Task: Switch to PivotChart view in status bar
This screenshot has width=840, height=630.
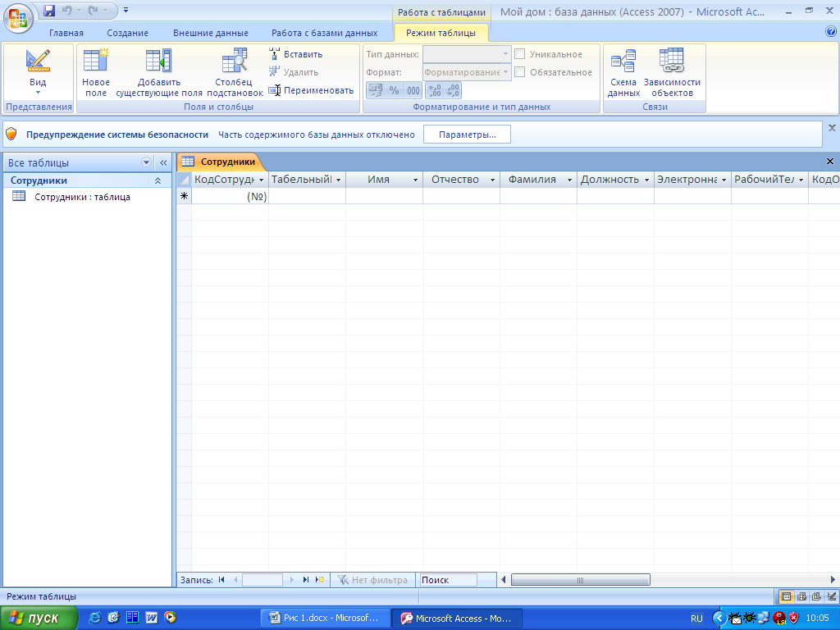Action: tap(816, 596)
